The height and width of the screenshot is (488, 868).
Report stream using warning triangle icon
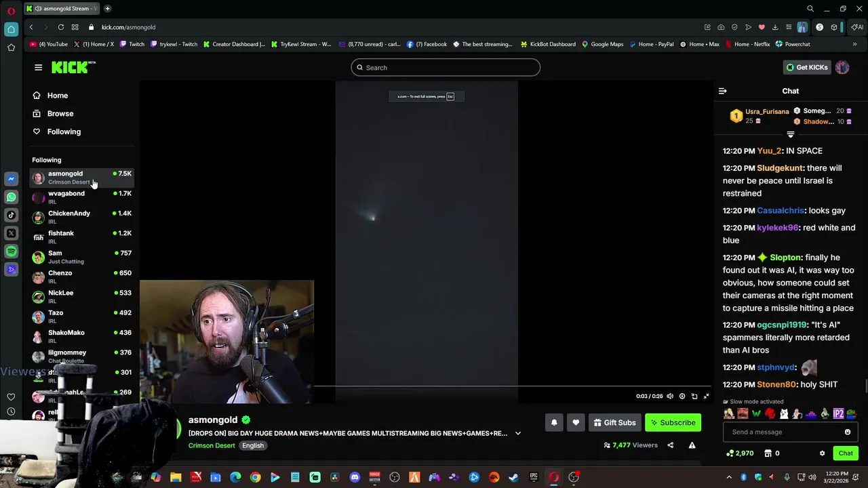(692, 445)
